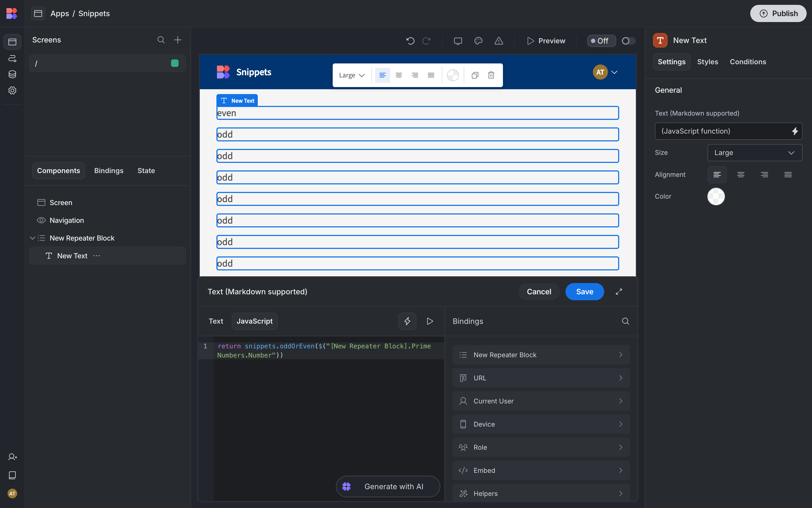The image size is (812, 508).
Task: Expand the user AT menu chevron
Action: (x=614, y=72)
